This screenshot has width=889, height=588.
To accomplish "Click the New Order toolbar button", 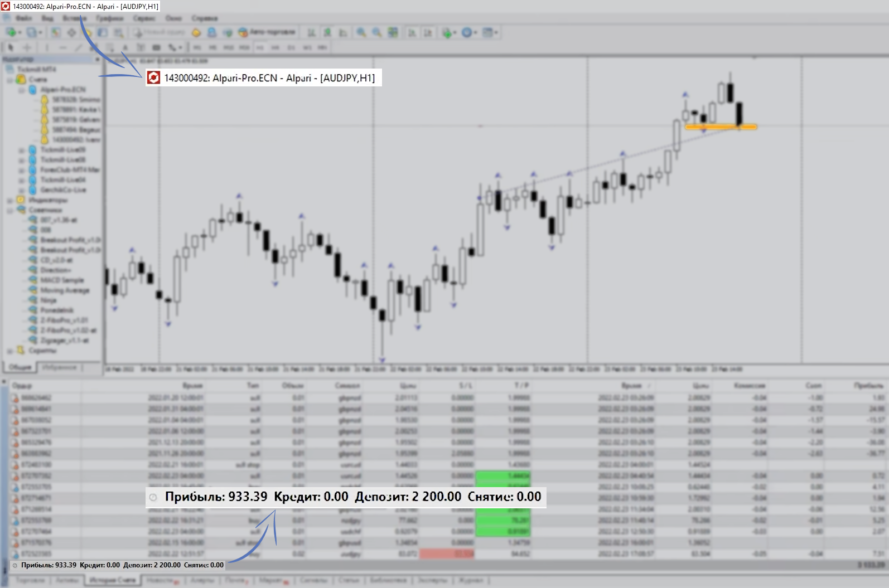I will (x=160, y=32).
